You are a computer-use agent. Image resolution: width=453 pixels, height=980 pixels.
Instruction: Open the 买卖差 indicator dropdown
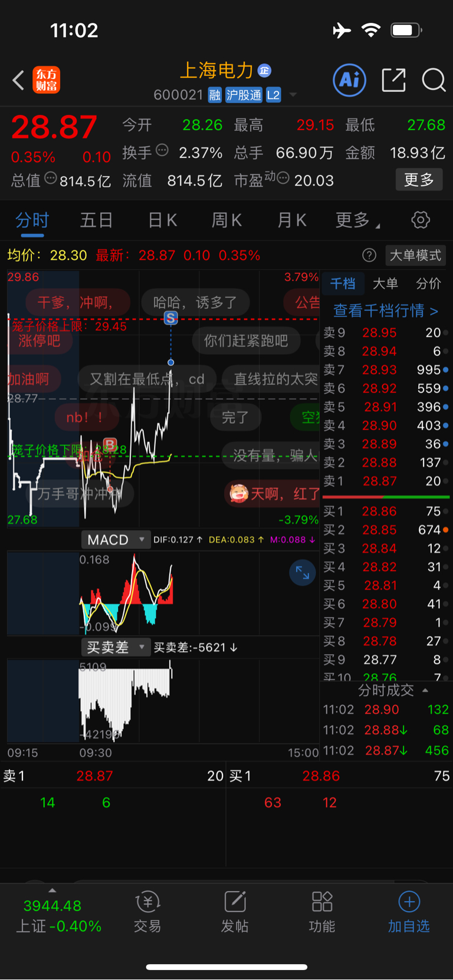[x=116, y=648]
